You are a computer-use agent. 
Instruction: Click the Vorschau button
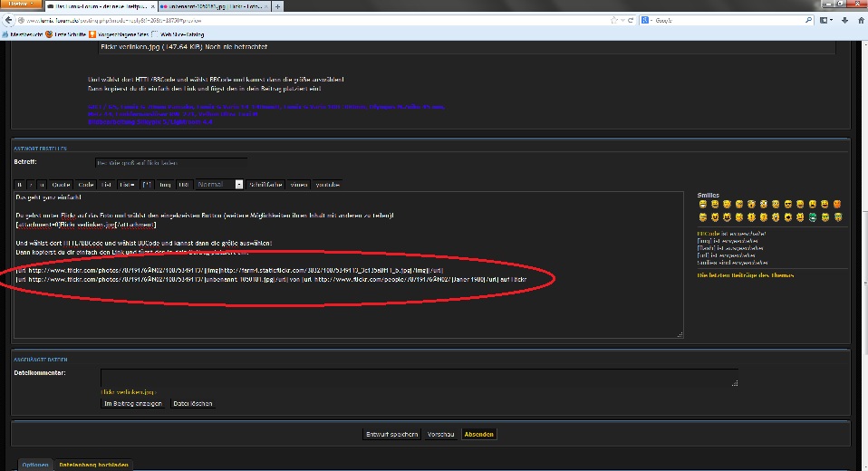[x=440, y=435]
